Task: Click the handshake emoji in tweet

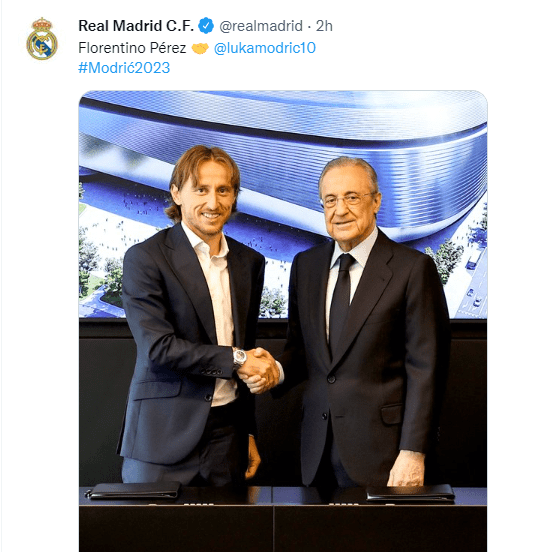Action: click(x=200, y=48)
